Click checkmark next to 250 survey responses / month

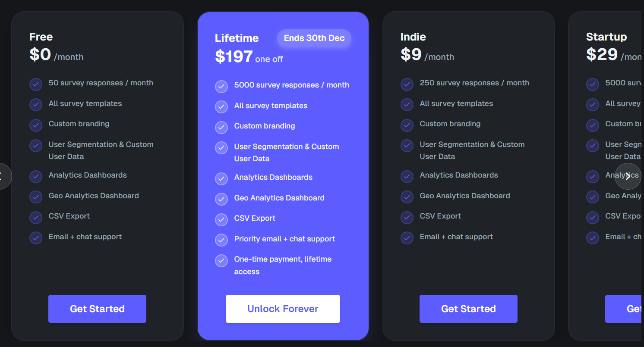tap(407, 84)
